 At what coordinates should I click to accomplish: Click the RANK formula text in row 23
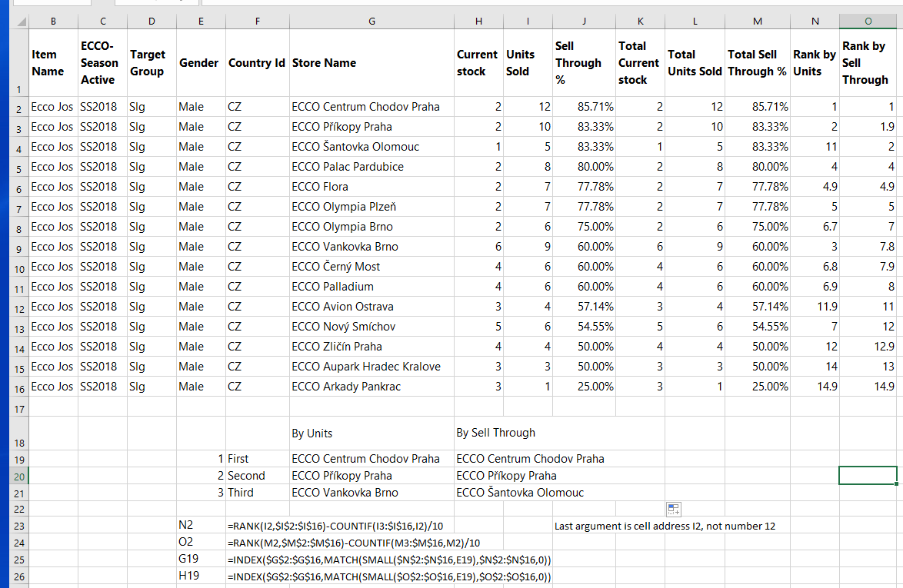(336, 526)
